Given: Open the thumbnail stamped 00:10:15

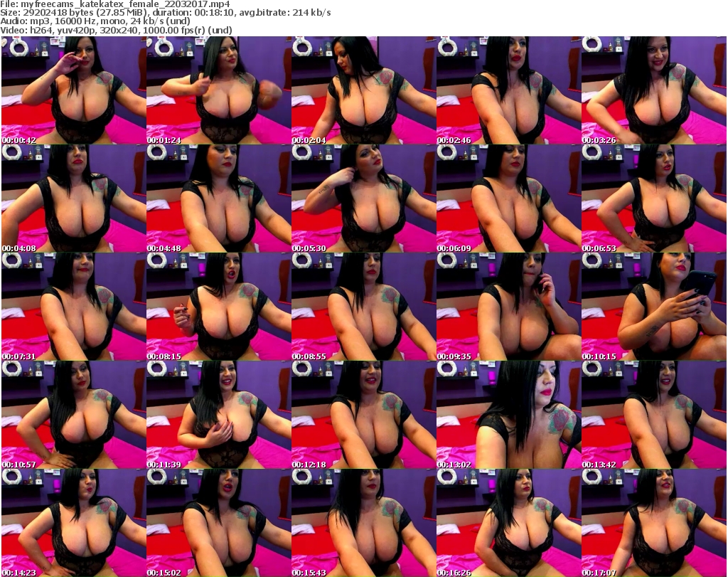Looking at the screenshot, I should coord(654,307).
